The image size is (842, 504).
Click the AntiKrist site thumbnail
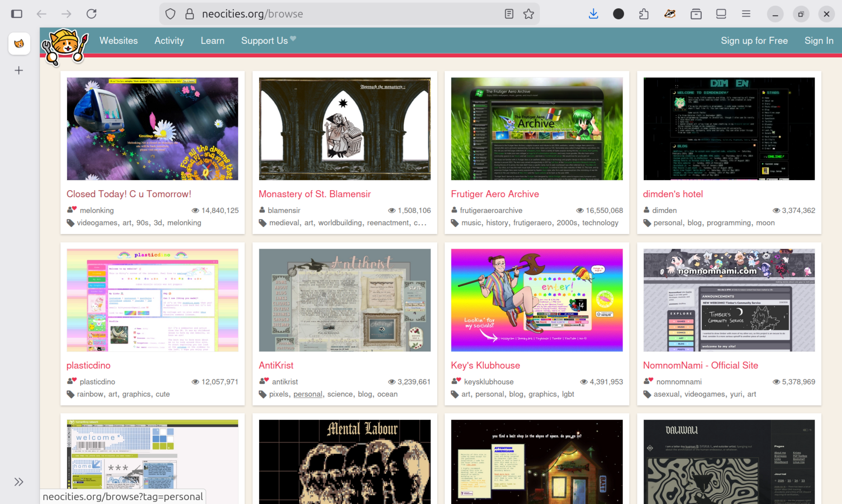[x=345, y=300]
